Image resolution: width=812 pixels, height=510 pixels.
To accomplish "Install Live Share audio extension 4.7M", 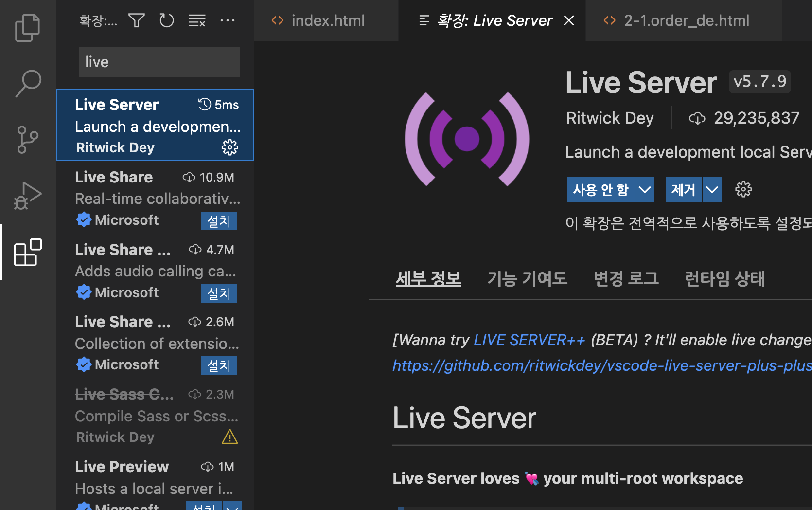I will (219, 293).
